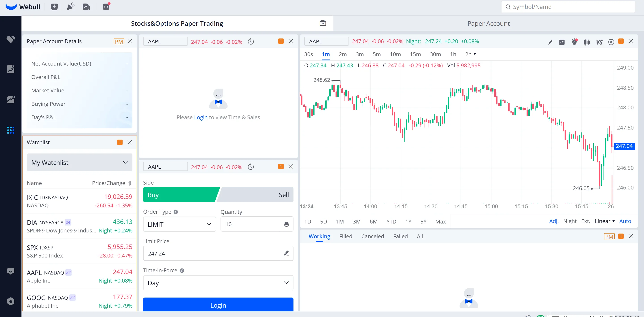Select the SPX S&P 500 Index watchlist row
The image size is (644, 317).
pyautogui.click(x=79, y=251)
